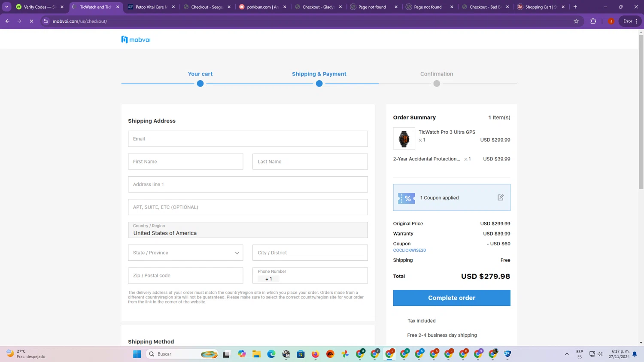Expand the State / Province dropdown
This screenshot has height=362, width=644.
pyautogui.click(x=185, y=253)
